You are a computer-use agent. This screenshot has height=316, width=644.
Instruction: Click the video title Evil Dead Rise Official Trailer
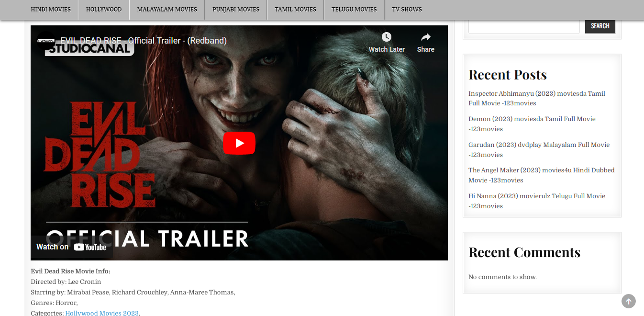144,41
